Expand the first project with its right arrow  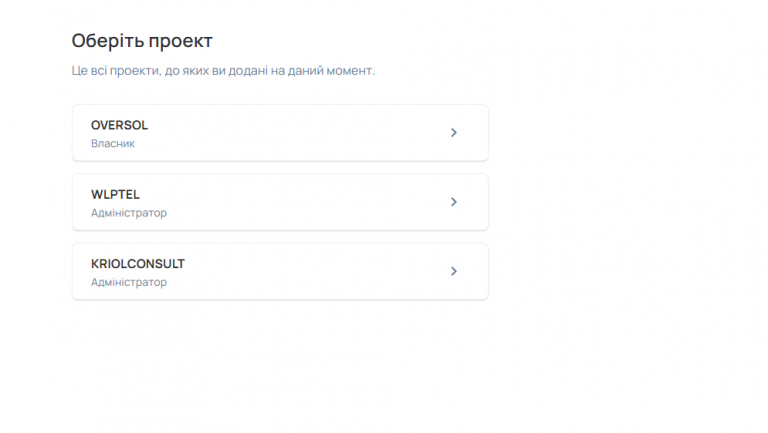[454, 133]
